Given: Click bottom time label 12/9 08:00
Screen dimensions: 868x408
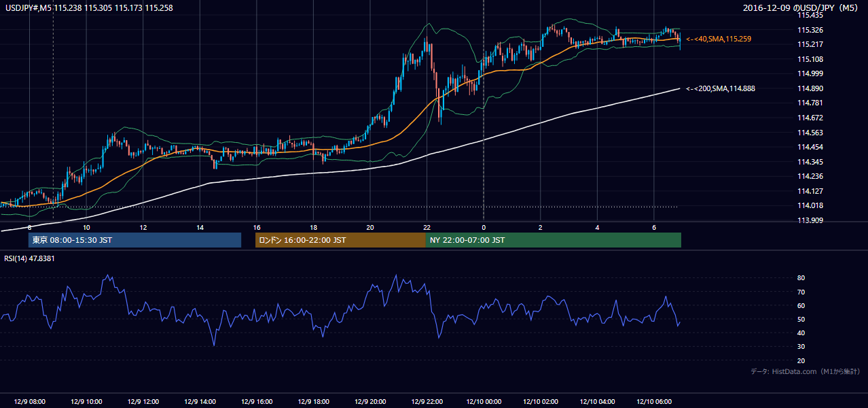Looking at the screenshot, I should click(x=29, y=402).
